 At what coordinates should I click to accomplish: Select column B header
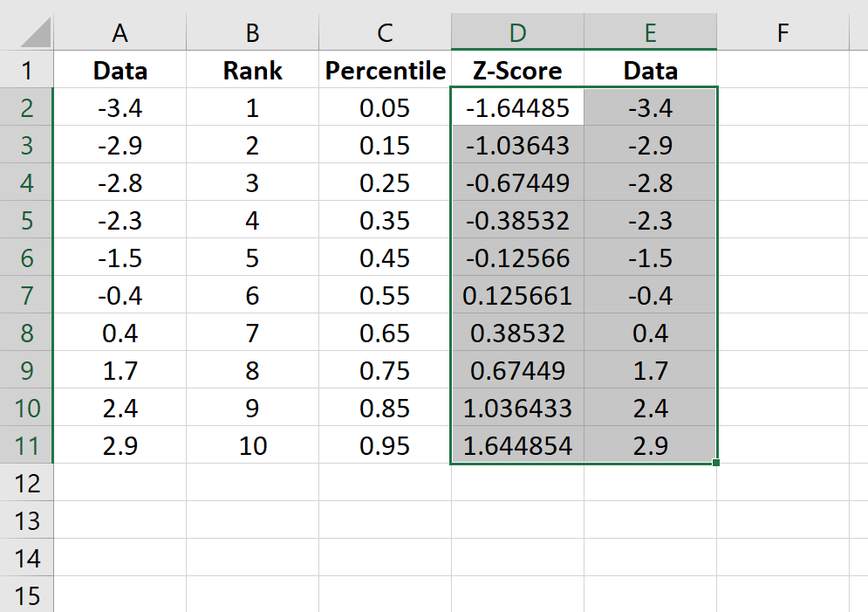pyautogui.click(x=251, y=31)
